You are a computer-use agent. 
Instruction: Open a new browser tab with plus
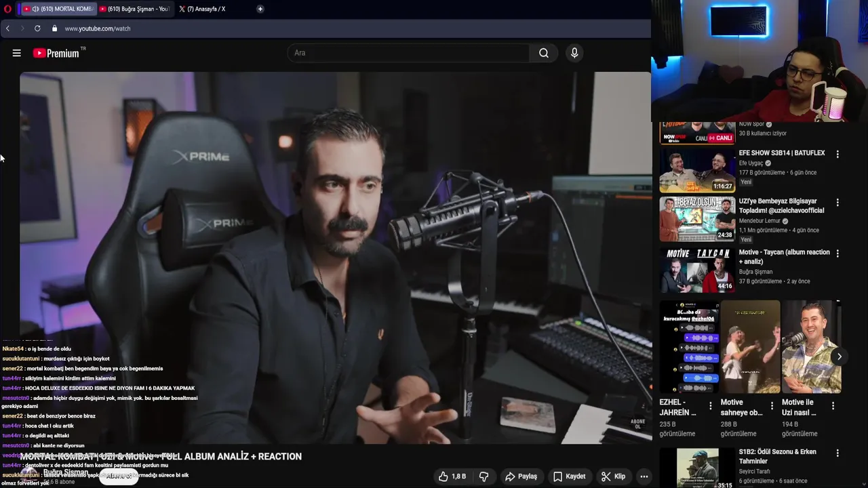tap(260, 9)
